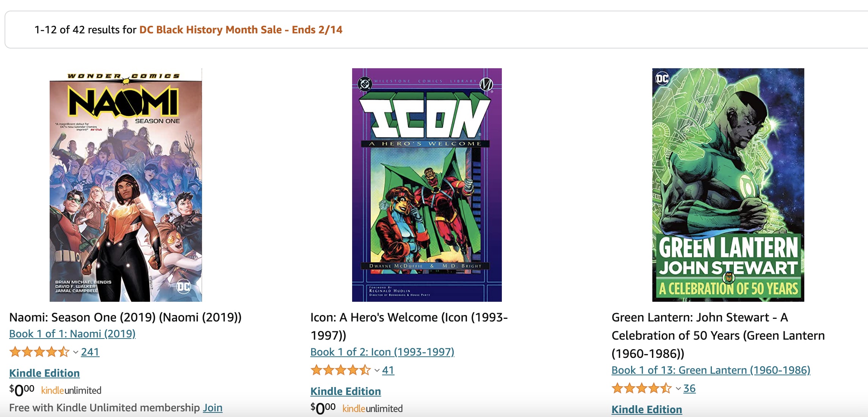Expand the rating chevron beside 36

point(678,389)
